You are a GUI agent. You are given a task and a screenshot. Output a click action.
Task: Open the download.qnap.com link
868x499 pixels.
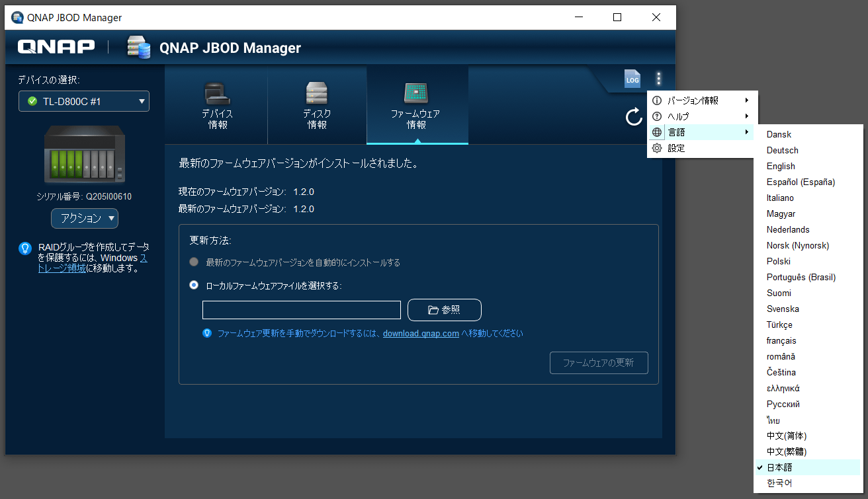(421, 333)
